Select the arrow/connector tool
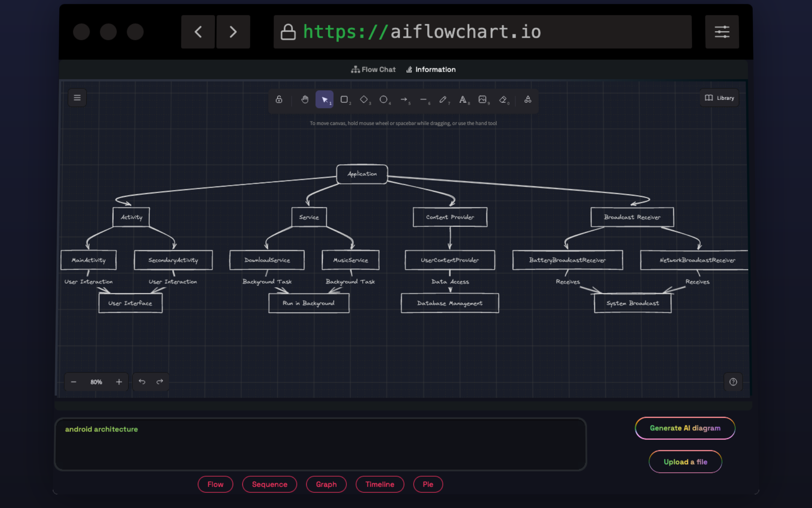Screen dimensions: 812x508 pyautogui.click(x=405, y=99)
